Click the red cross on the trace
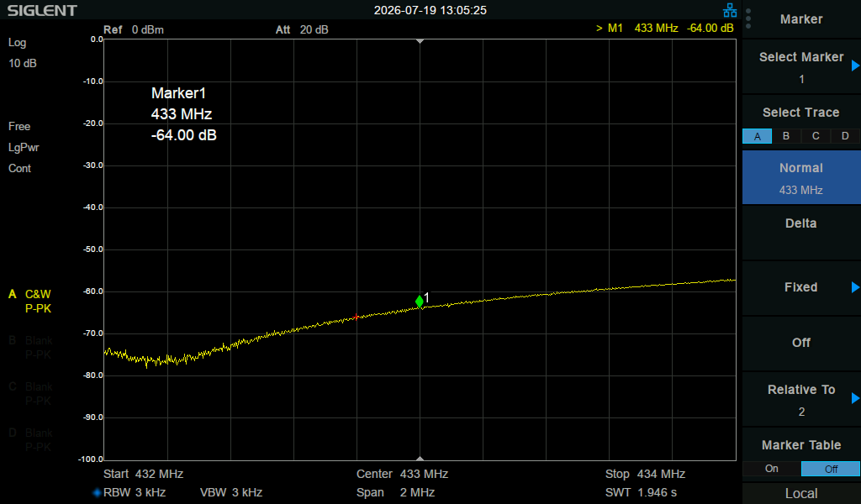Screen dimensions: 861x504 pos(356,317)
